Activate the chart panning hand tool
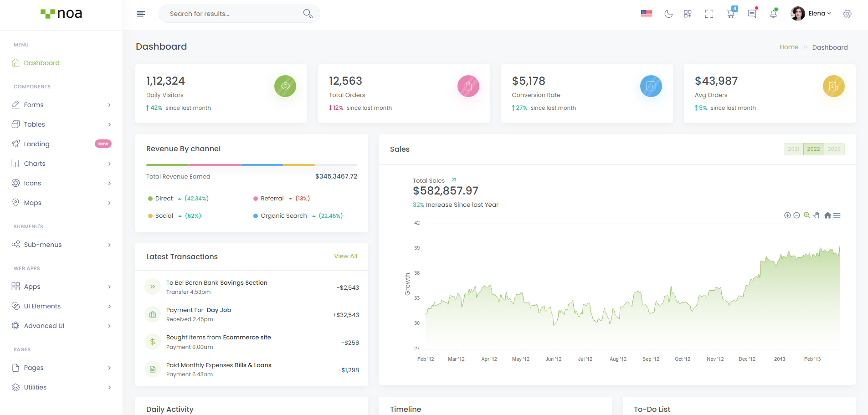This screenshot has width=868, height=415. (x=816, y=215)
